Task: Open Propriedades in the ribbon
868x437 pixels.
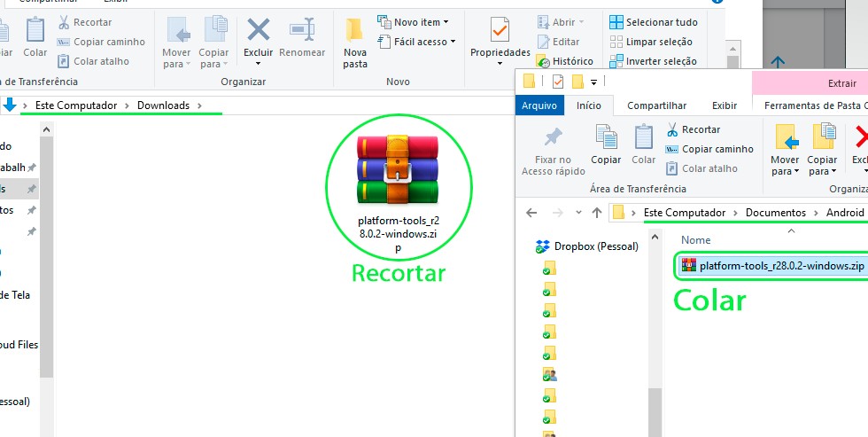Action: tap(500, 33)
